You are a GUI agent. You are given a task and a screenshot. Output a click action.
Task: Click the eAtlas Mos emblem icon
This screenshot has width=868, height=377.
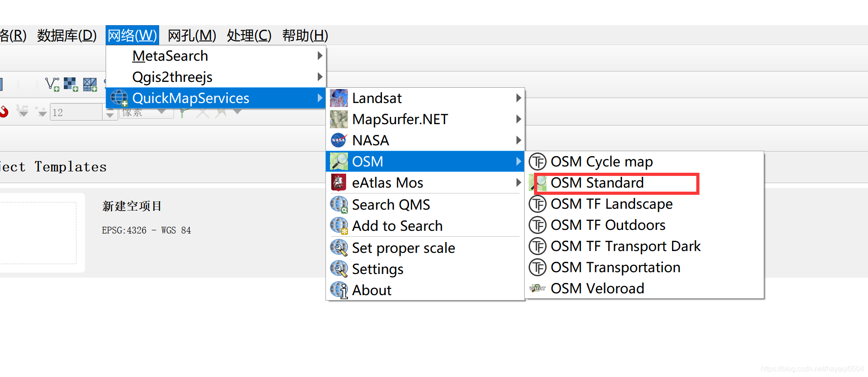[338, 183]
